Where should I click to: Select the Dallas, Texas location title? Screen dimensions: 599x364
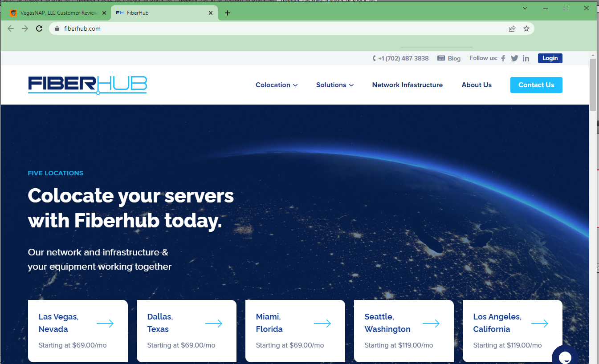point(160,323)
